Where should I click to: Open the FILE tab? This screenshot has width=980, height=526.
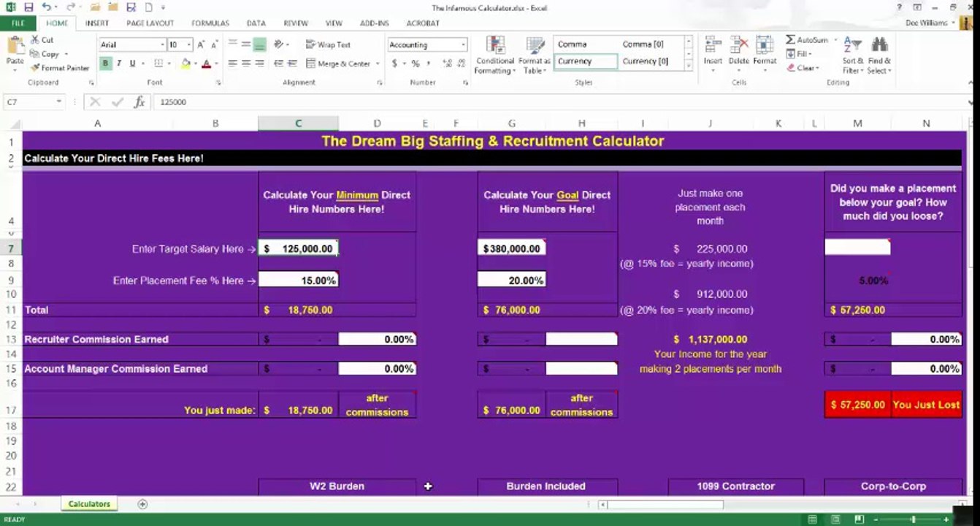[18, 23]
